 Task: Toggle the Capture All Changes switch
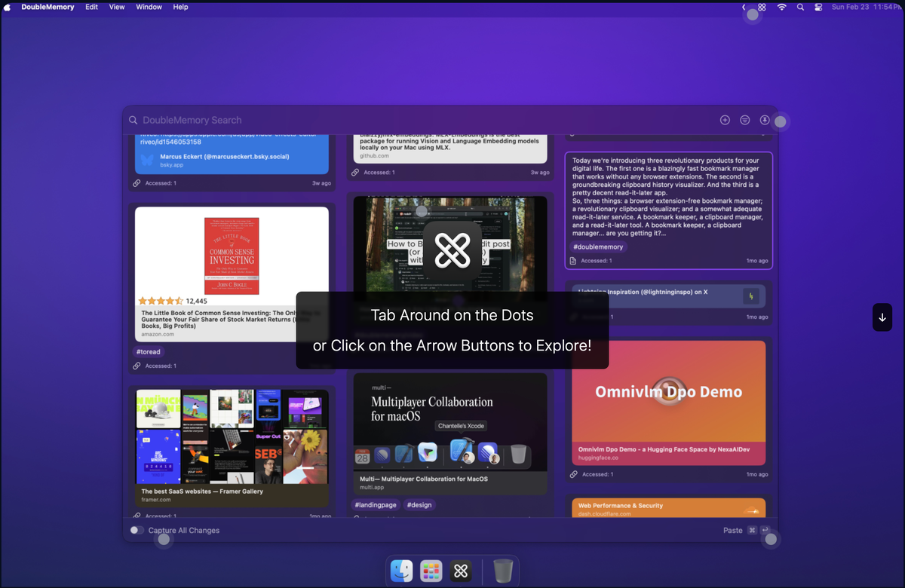tap(137, 530)
